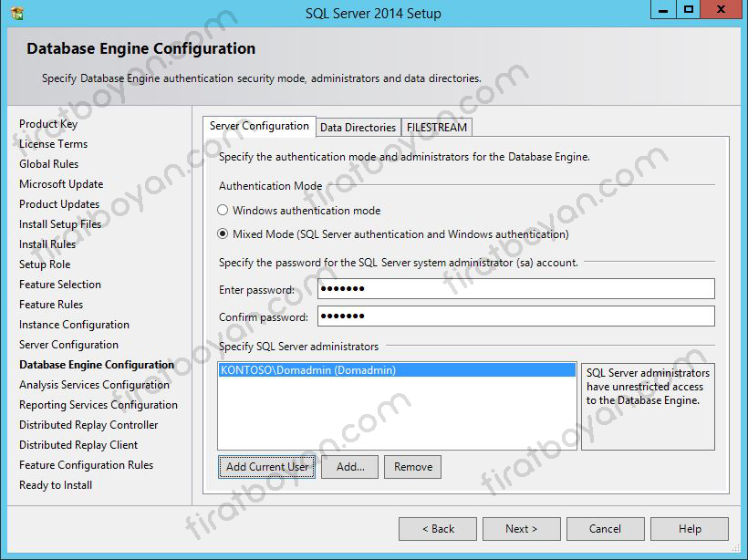Click Reporting Services Configuration step
This screenshot has height=560, width=748.
click(x=99, y=405)
